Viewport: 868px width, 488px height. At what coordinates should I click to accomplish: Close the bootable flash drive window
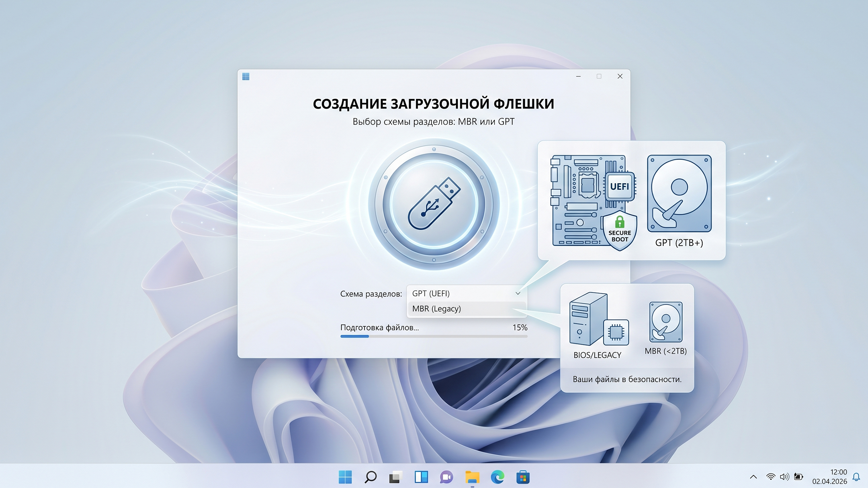point(620,77)
